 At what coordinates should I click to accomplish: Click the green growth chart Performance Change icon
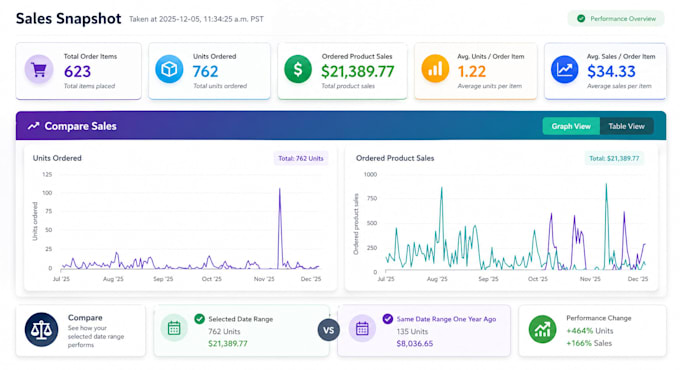(542, 329)
